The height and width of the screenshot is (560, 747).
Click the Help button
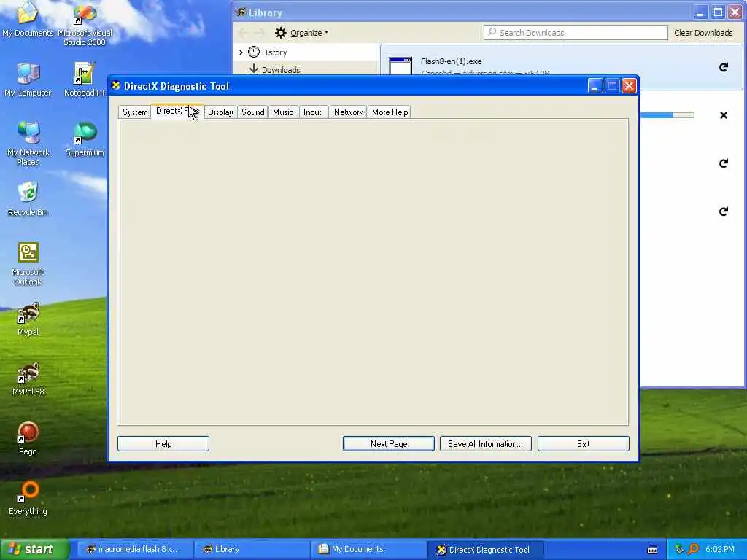tap(163, 444)
